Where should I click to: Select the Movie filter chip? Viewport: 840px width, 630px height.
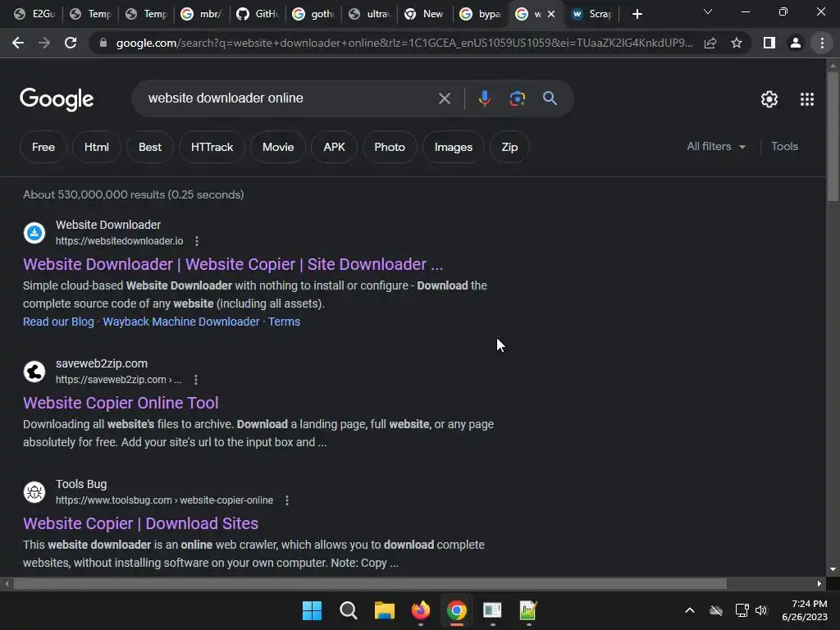(278, 148)
